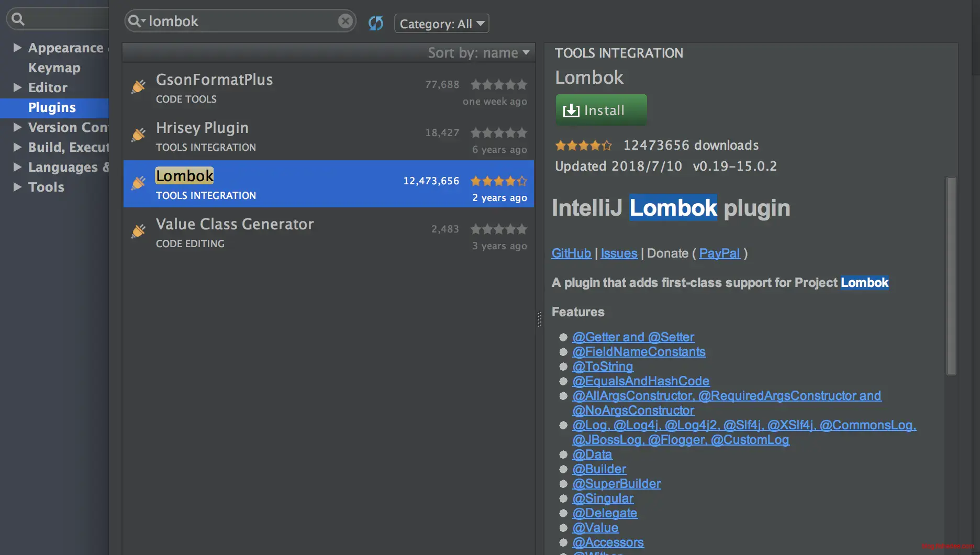Expand the Editor settings section
980x555 pixels.
17,87
